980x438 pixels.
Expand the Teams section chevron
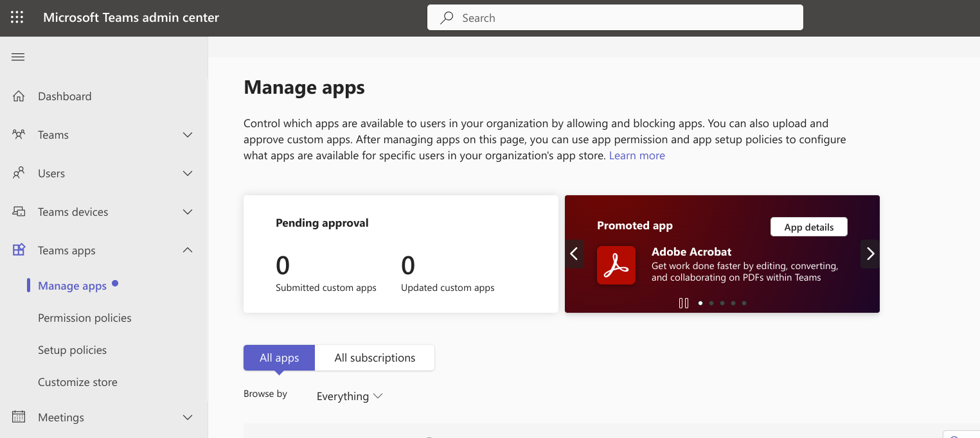(188, 135)
